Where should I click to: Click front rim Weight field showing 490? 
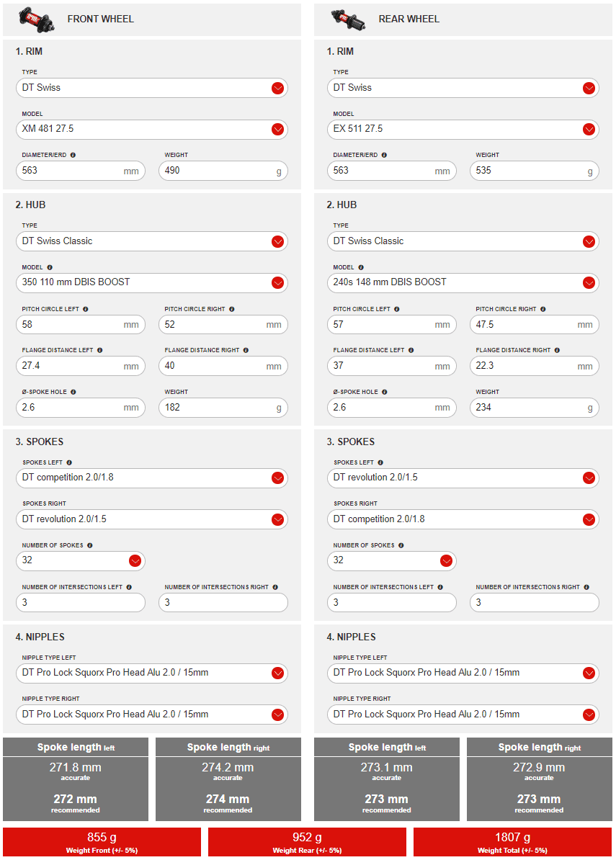pos(215,171)
